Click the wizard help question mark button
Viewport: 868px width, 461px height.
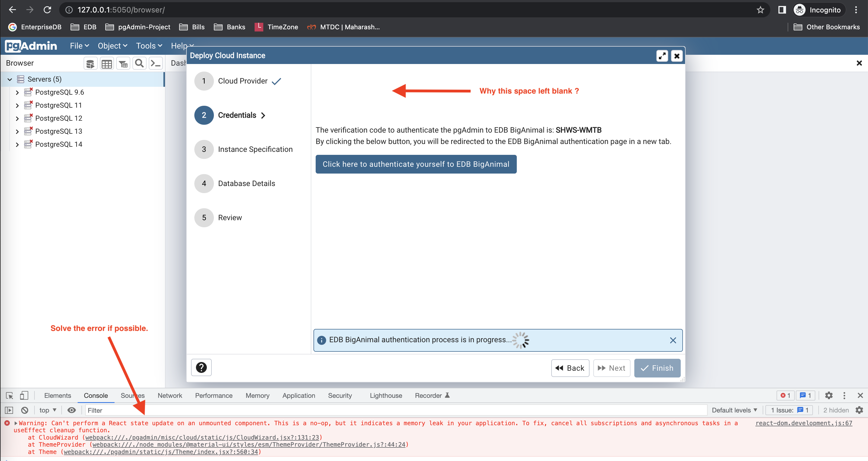[x=201, y=367]
